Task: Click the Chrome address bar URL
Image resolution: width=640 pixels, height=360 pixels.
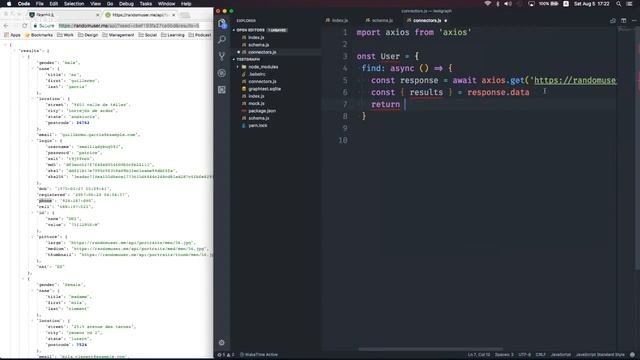Action: (x=129, y=26)
